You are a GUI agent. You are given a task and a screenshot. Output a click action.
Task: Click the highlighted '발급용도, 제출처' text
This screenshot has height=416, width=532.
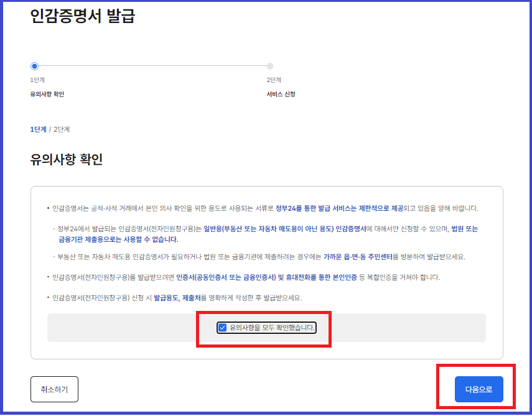click(177, 298)
